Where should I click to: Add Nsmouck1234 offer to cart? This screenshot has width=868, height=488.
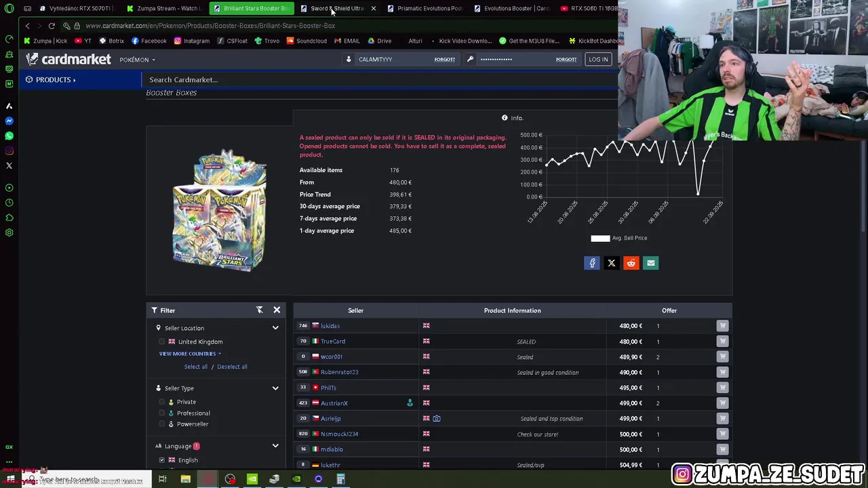[722, 434]
